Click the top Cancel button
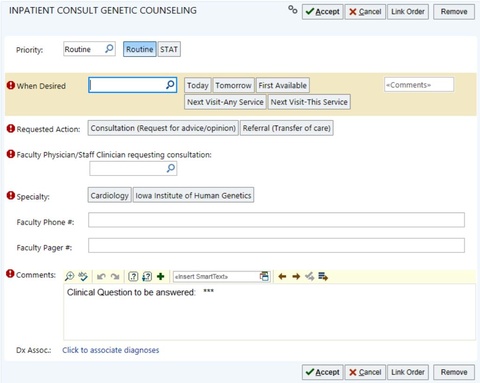 365,12
